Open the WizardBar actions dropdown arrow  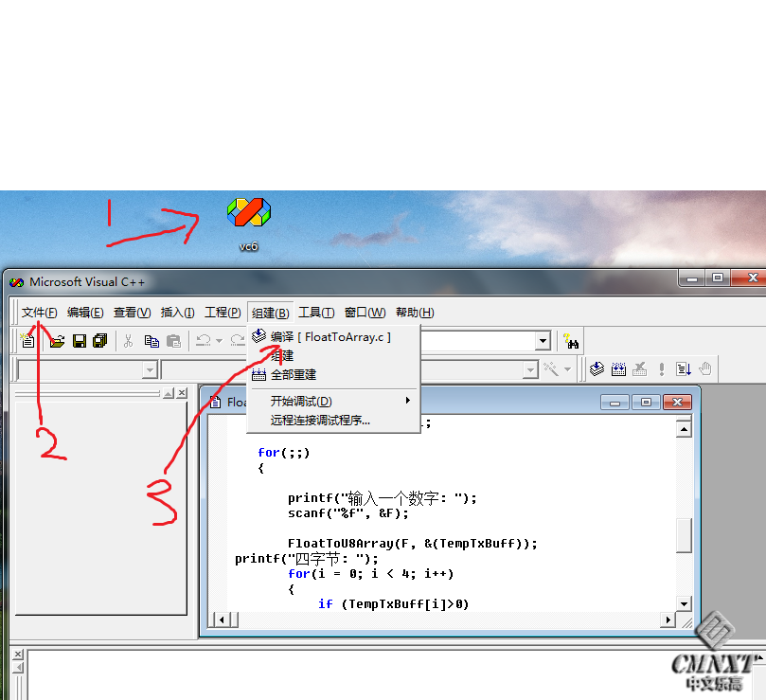[x=567, y=369]
